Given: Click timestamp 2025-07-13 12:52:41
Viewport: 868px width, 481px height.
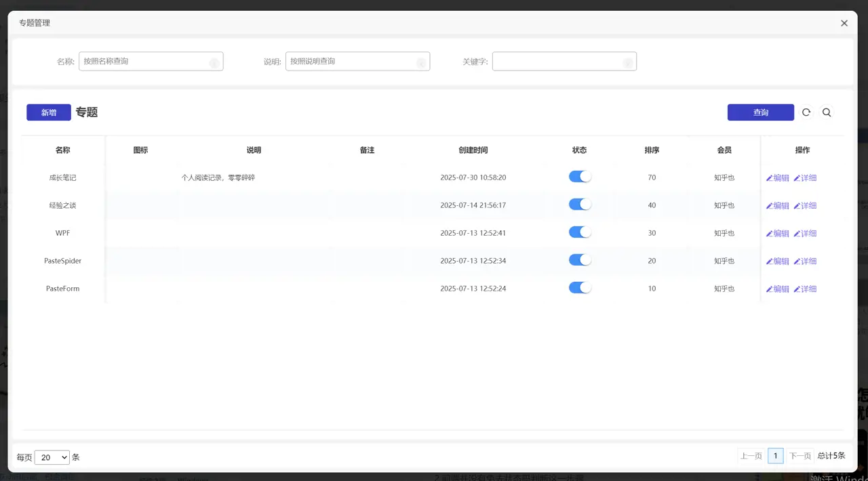Looking at the screenshot, I should tap(473, 233).
